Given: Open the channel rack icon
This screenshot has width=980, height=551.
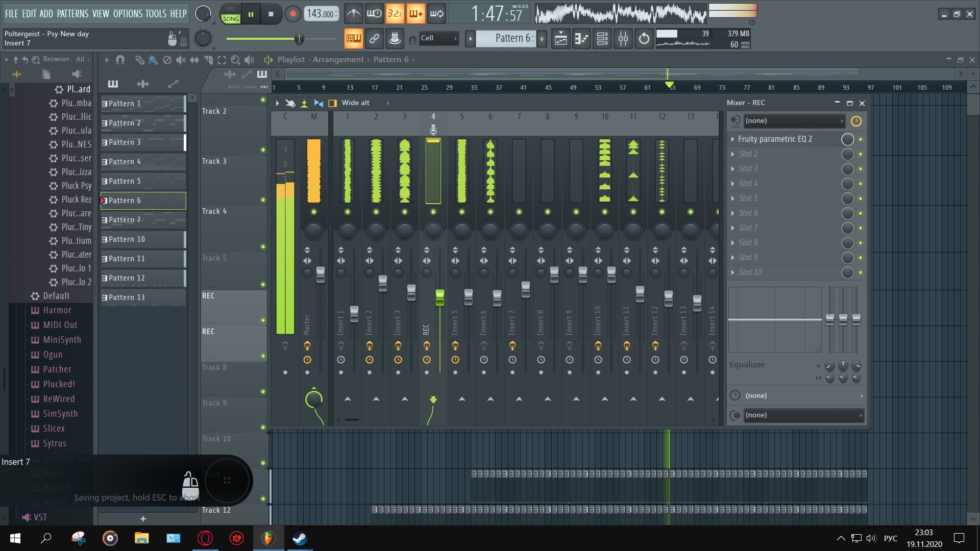Looking at the screenshot, I should (x=602, y=38).
